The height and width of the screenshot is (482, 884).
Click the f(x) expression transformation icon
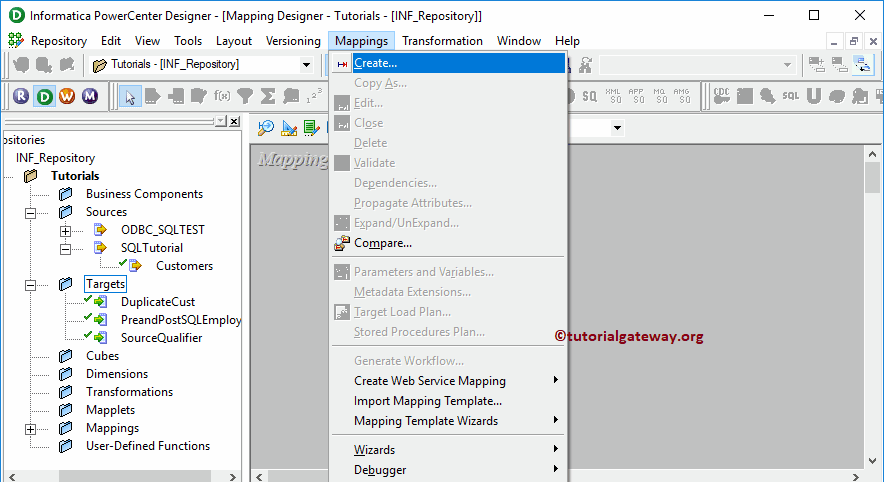pyautogui.click(x=222, y=96)
